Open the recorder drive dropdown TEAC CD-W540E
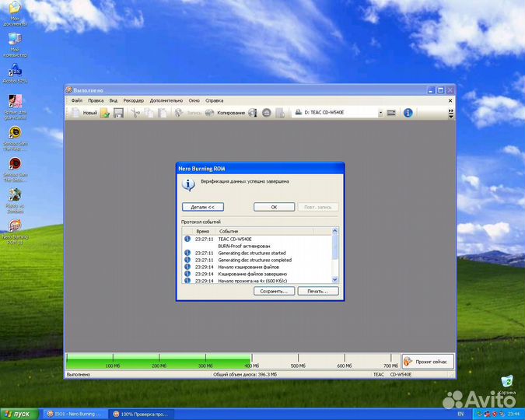 (x=380, y=113)
